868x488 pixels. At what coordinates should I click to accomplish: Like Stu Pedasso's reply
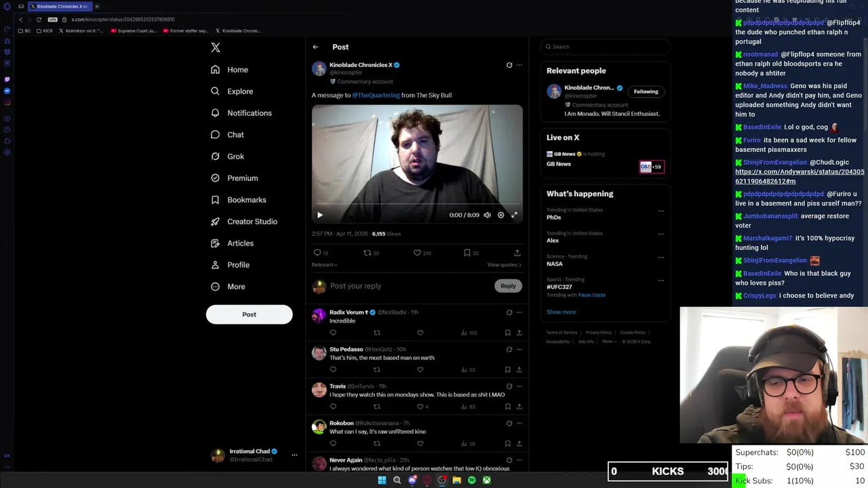pos(420,369)
